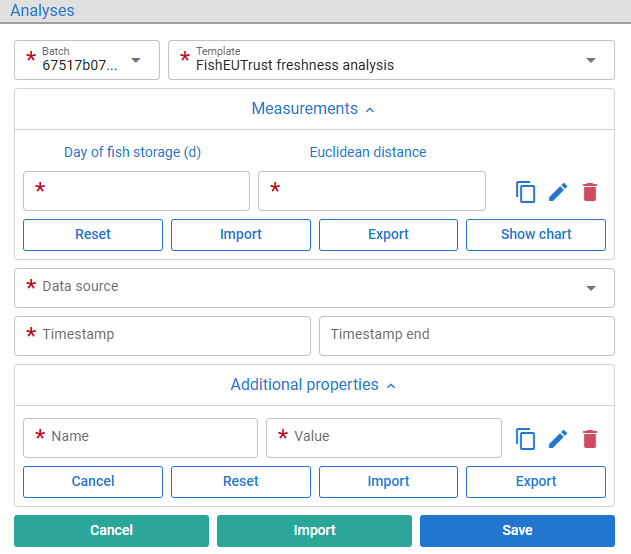Export additional properties
Image resolution: width=631 pixels, height=554 pixels.
(536, 482)
